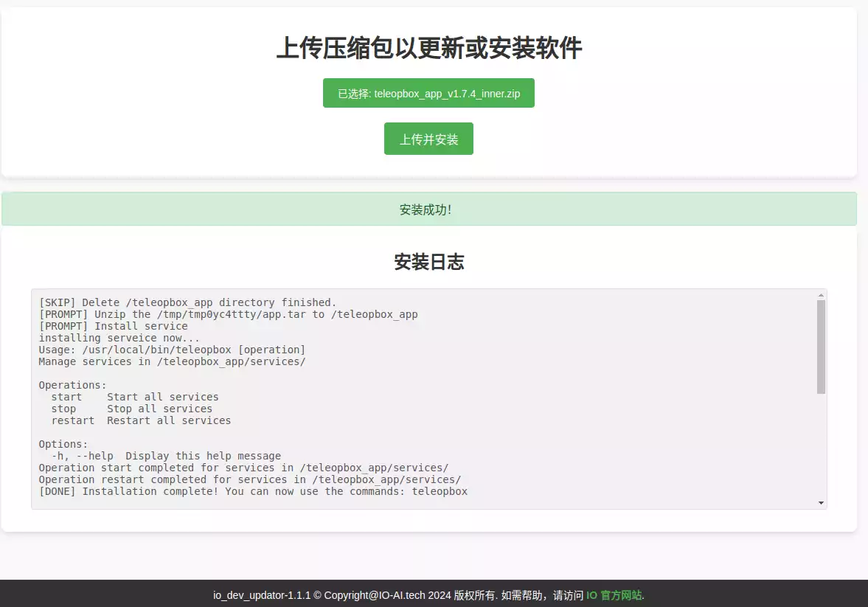This screenshot has width=868, height=607.
Task: Click the 上传压缩包以更新或安装软件 page title
Action: 428,49
